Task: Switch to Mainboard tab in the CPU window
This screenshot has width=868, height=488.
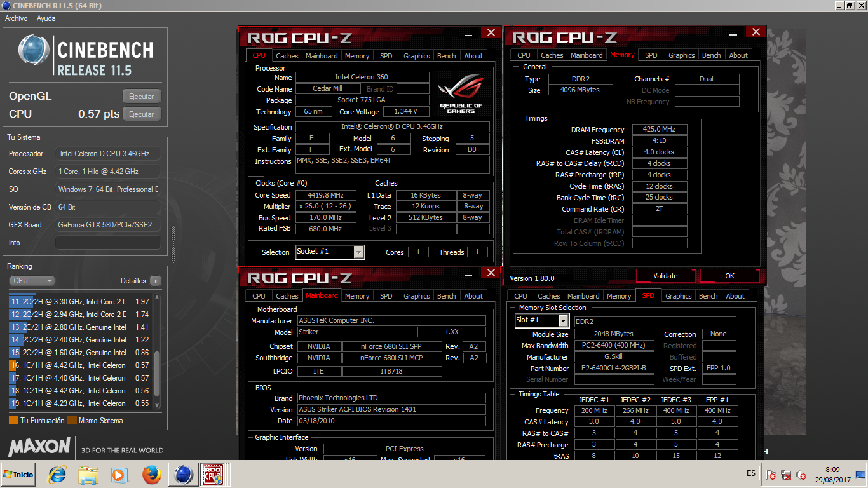Action: [x=322, y=56]
